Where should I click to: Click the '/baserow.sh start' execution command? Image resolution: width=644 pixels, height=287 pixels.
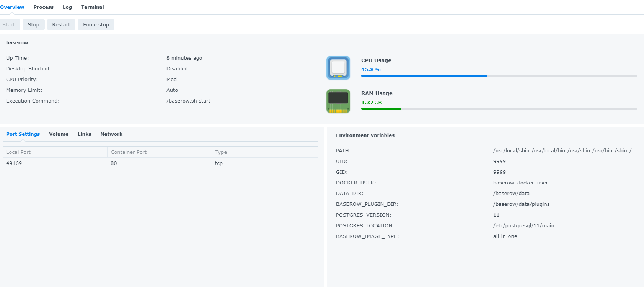coord(188,101)
